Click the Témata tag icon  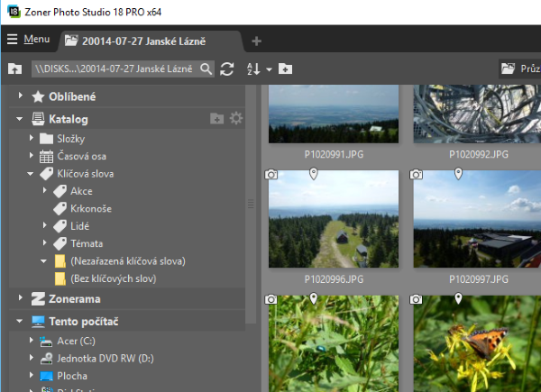[60, 243]
